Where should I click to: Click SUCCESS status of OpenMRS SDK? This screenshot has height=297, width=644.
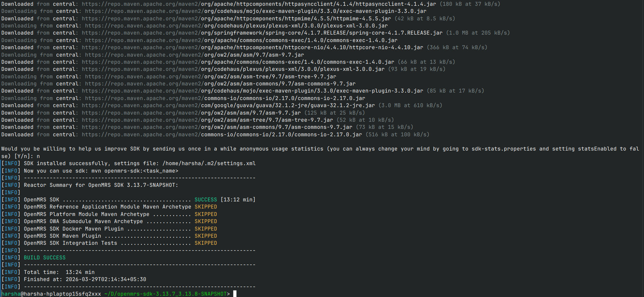click(x=206, y=200)
